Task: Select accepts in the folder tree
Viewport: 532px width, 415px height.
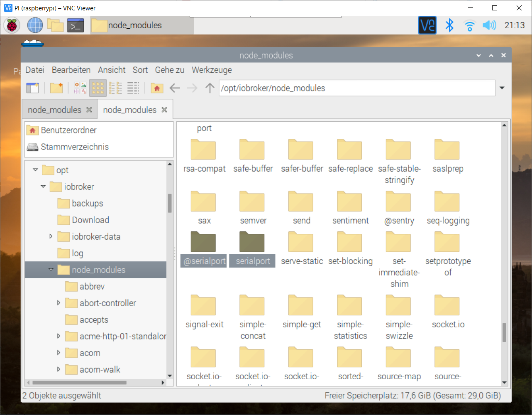Action: 94,319
